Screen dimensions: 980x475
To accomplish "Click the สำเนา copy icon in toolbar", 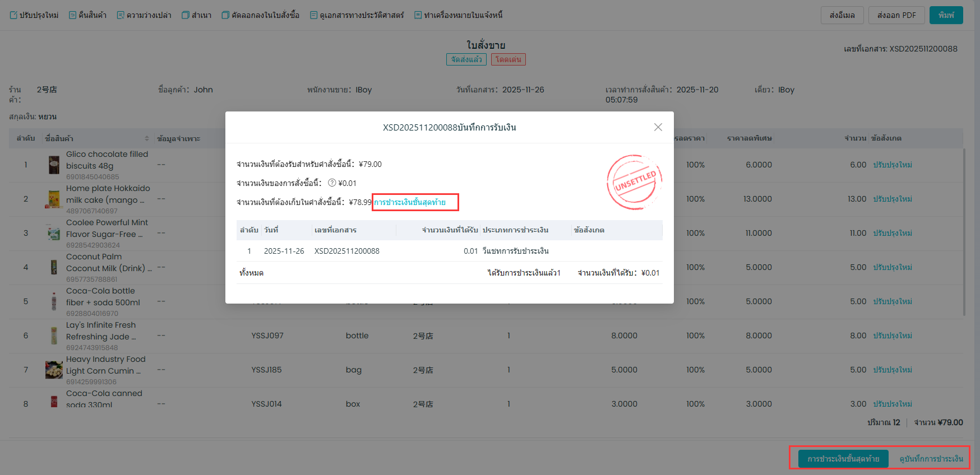I will [x=186, y=15].
